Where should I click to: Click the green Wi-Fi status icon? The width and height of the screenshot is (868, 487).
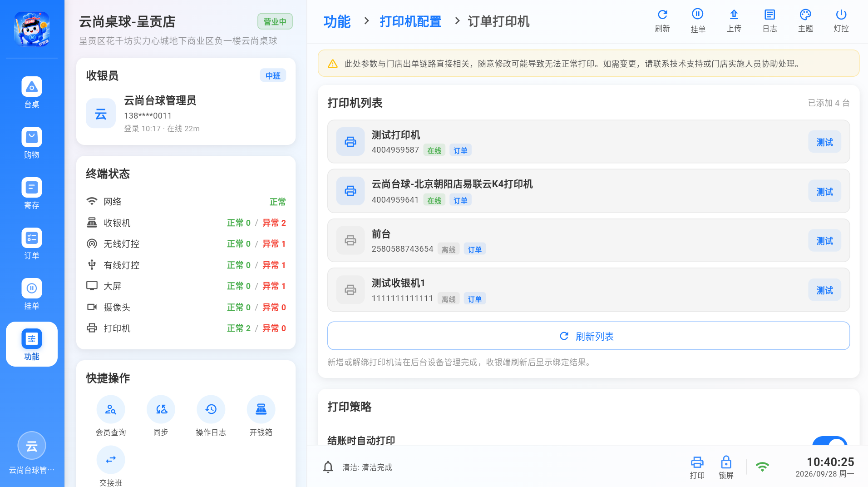762,467
